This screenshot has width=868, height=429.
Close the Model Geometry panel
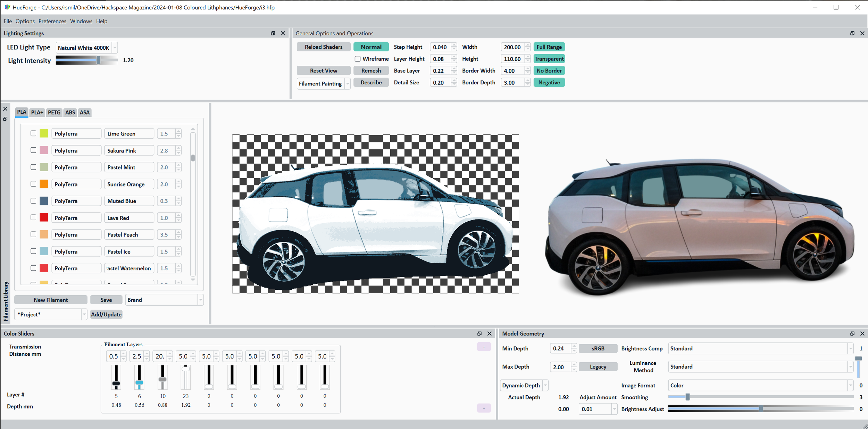862,333
